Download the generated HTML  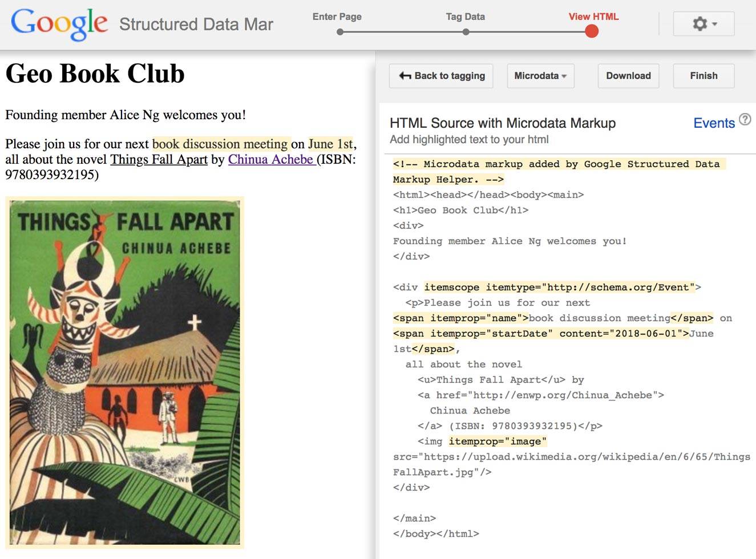pos(628,76)
